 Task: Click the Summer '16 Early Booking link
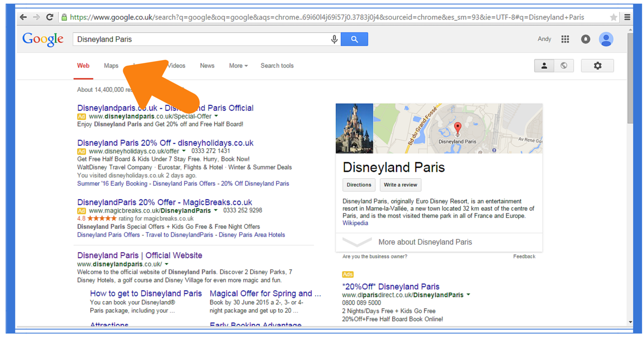point(113,183)
